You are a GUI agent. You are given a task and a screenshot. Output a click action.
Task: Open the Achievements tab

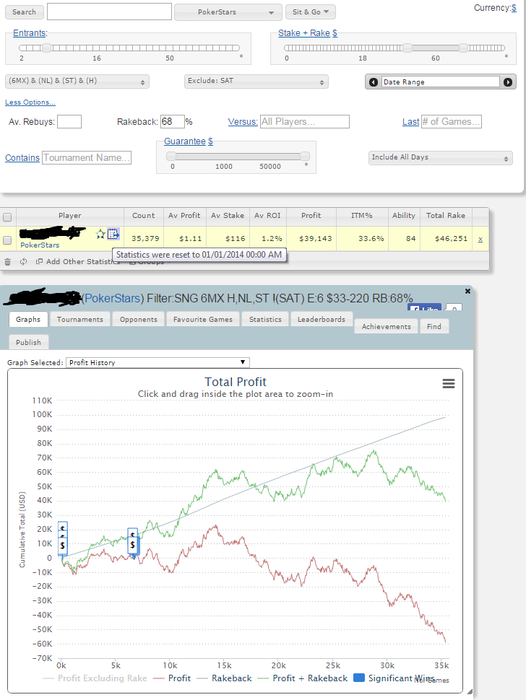coord(386,327)
